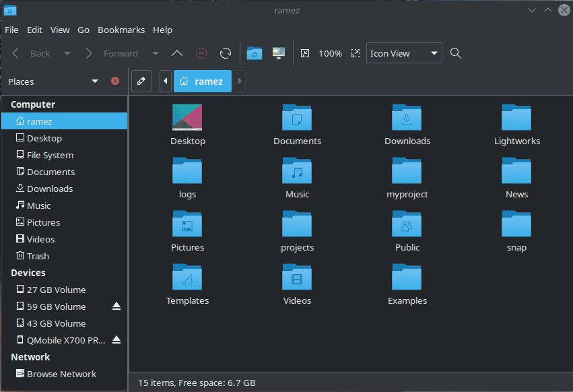573x392 pixels.
Task: Select the Desktop folder thumbnail
Action: point(187,117)
